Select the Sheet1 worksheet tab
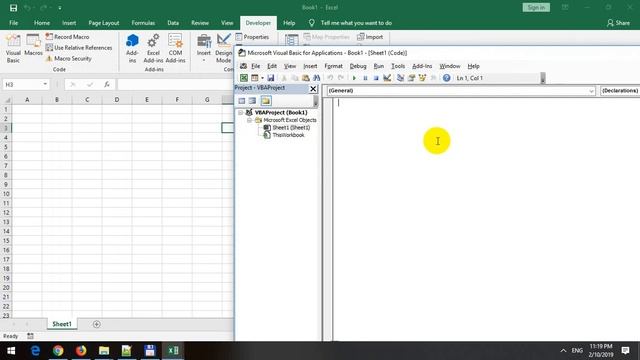640x360 pixels. 62,324
